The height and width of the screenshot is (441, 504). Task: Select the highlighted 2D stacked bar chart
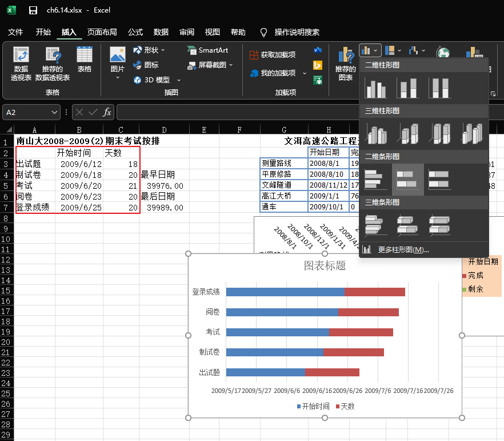[x=408, y=180]
